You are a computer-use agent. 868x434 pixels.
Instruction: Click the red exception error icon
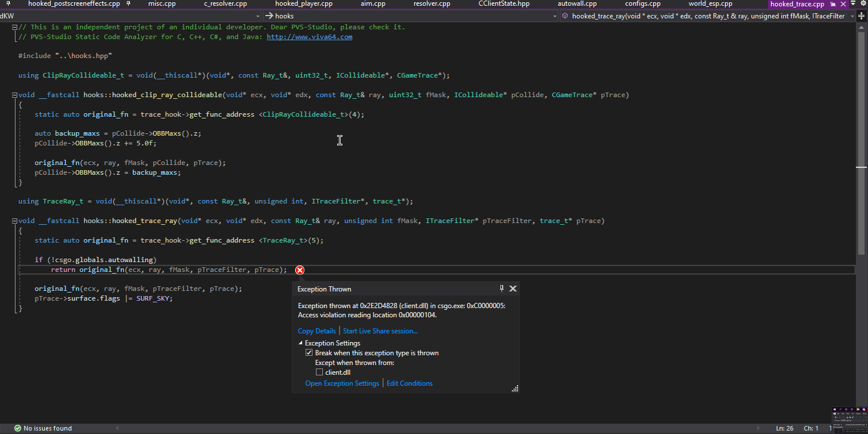(x=300, y=270)
